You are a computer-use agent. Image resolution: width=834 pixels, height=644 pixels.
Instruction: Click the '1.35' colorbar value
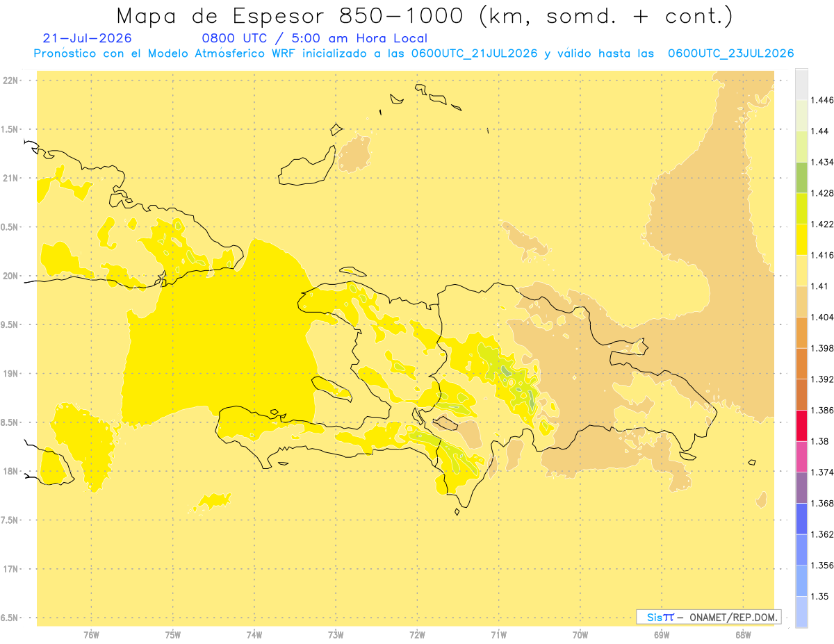click(x=819, y=597)
